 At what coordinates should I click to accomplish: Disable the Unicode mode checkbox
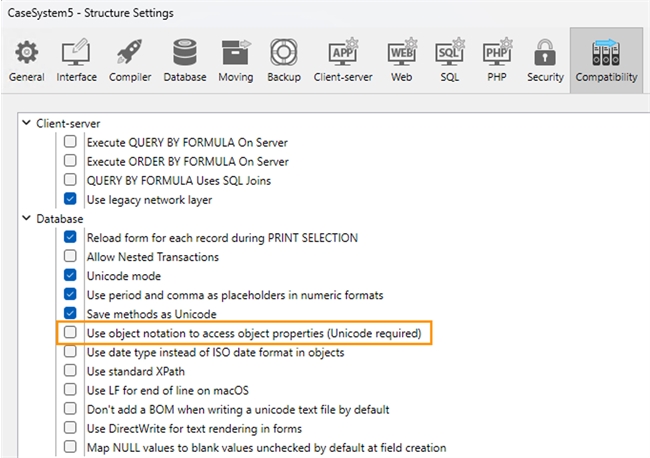coord(70,276)
